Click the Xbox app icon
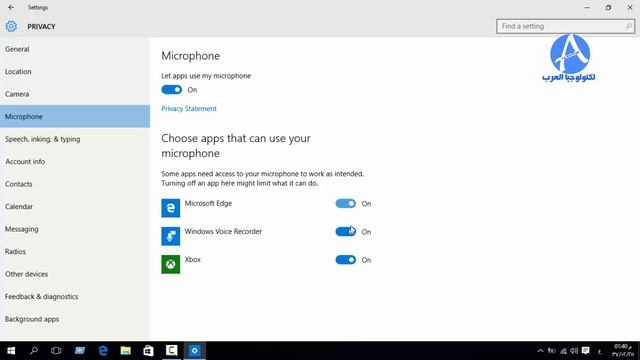 [171, 264]
